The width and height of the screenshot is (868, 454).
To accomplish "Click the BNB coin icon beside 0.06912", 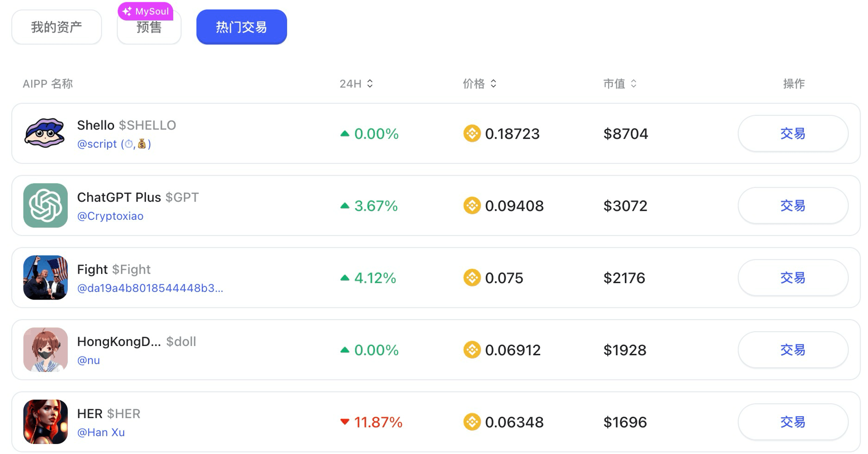I will pyautogui.click(x=472, y=350).
